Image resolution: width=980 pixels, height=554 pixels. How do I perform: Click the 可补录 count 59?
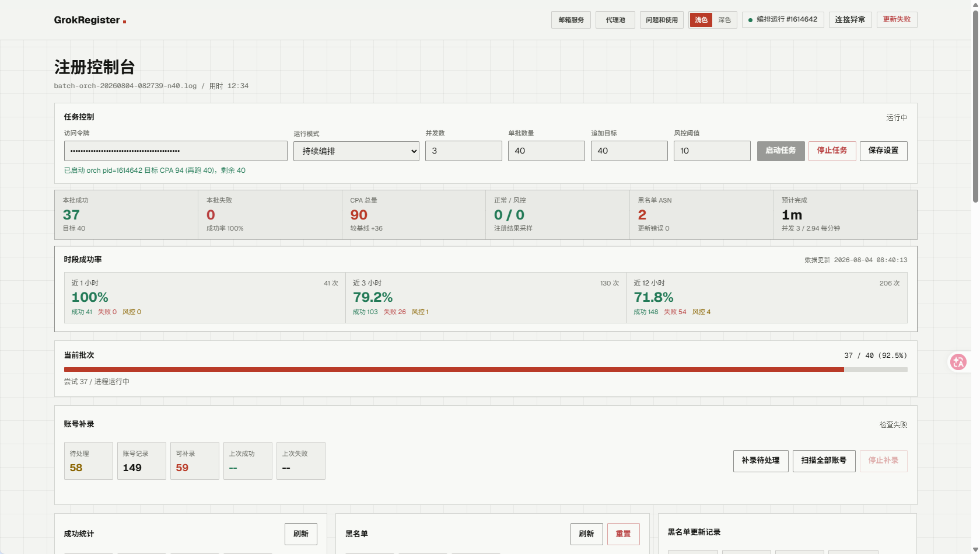[182, 468]
